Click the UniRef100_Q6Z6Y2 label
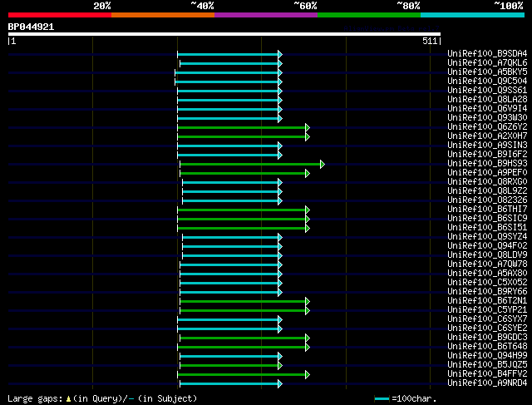 coord(487,127)
